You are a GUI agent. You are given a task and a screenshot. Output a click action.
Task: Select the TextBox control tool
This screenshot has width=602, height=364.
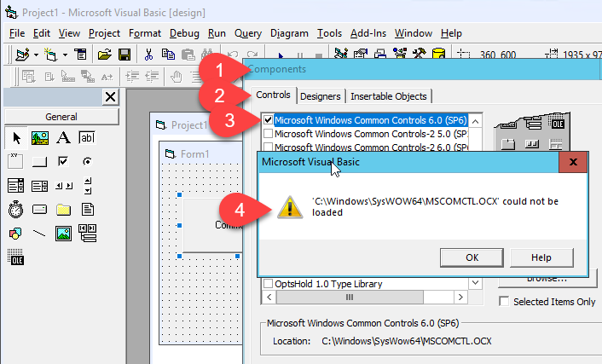(86, 137)
